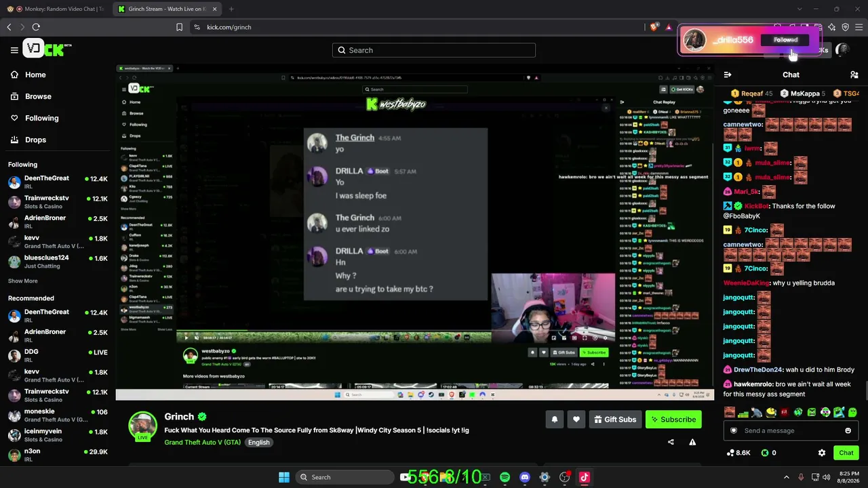868x488 pixels.
Task: Expand Following list with Show more
Action: [23, 281]
